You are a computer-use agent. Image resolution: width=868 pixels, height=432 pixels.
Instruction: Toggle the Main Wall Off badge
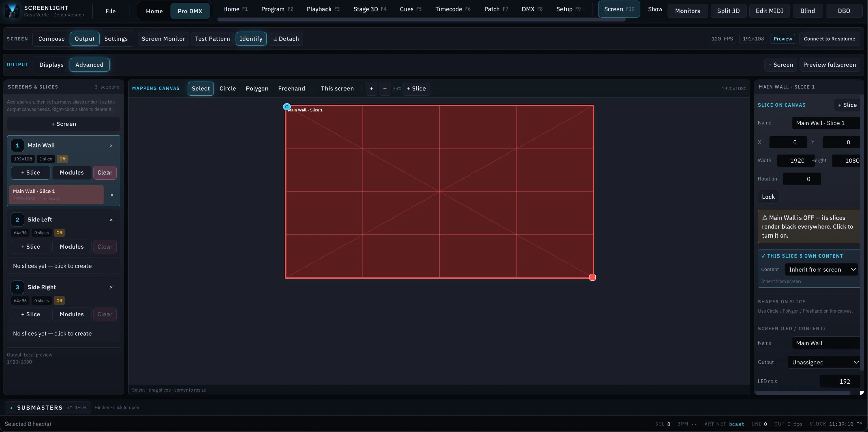[x=62, y=159]
